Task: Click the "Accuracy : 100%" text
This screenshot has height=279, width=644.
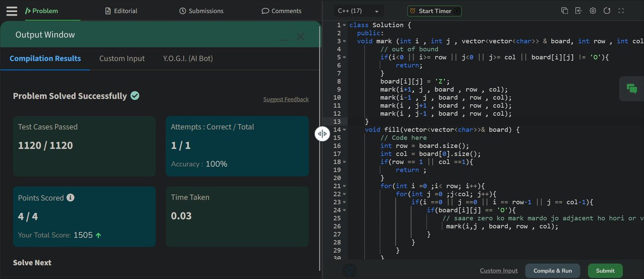Action: point(199,164)
